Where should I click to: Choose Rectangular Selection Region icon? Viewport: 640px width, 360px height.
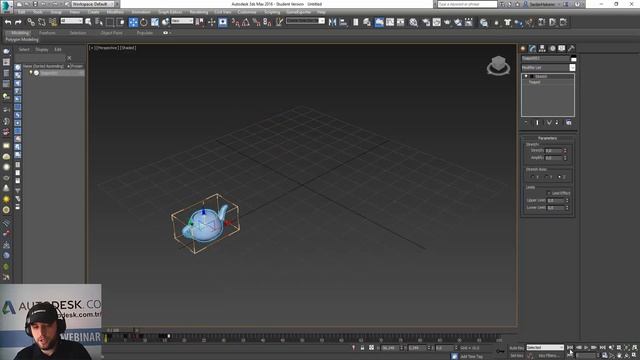pos(109,22)
